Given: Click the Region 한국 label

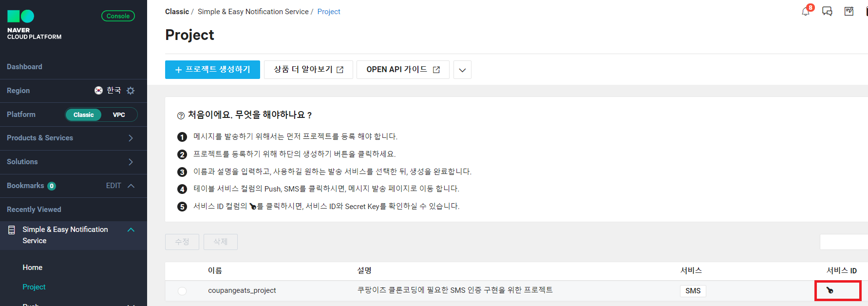Looking at the screenshot, I should (114, 90).
